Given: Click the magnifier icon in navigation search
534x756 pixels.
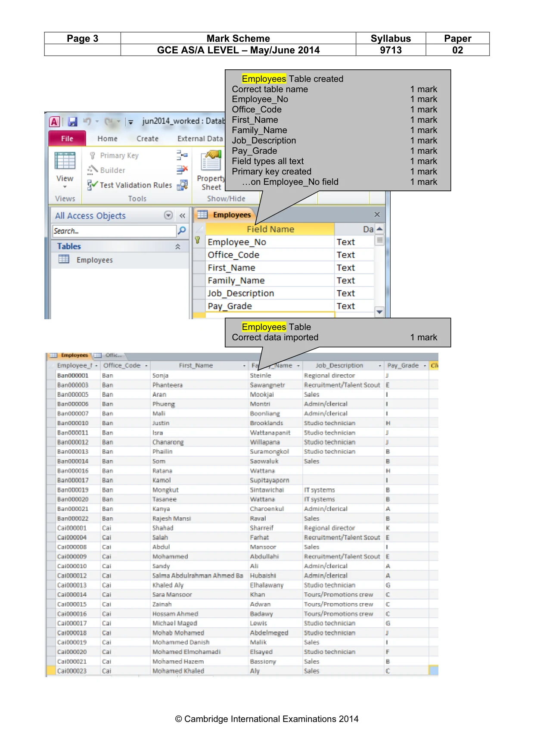Looking at the screenshot, I should [182, 231].
